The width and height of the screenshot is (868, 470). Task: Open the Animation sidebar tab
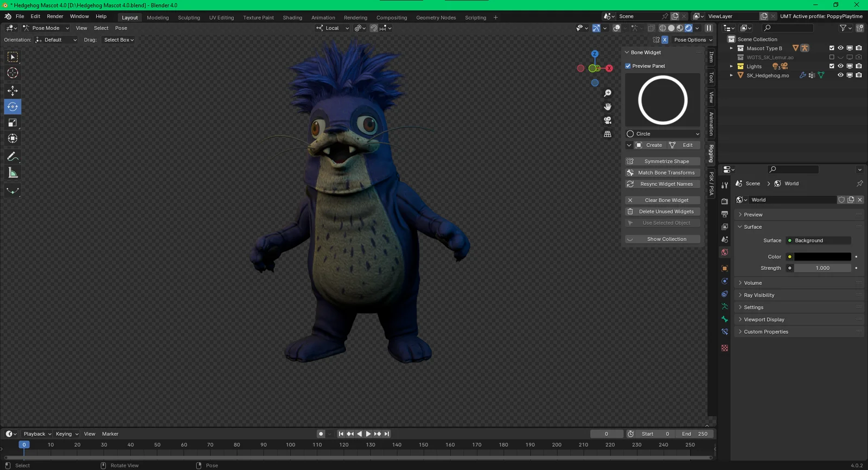(x=711, y=124)
